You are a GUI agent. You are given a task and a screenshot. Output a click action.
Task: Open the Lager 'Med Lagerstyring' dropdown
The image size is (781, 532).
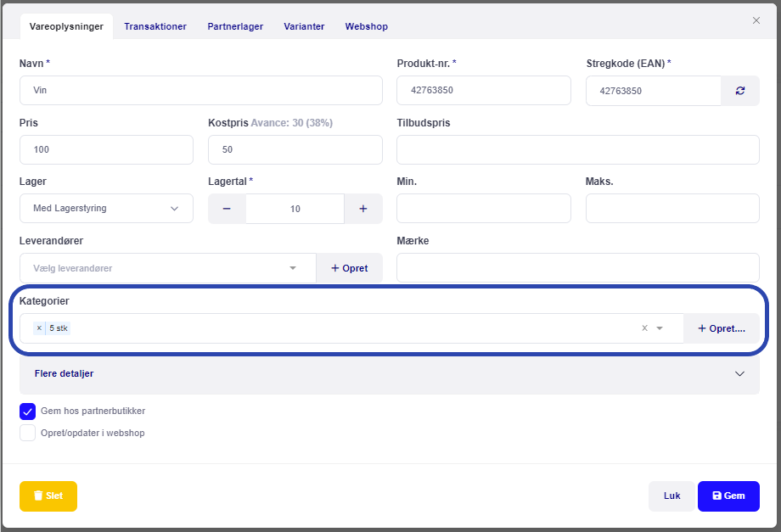[x=106, y=208]
